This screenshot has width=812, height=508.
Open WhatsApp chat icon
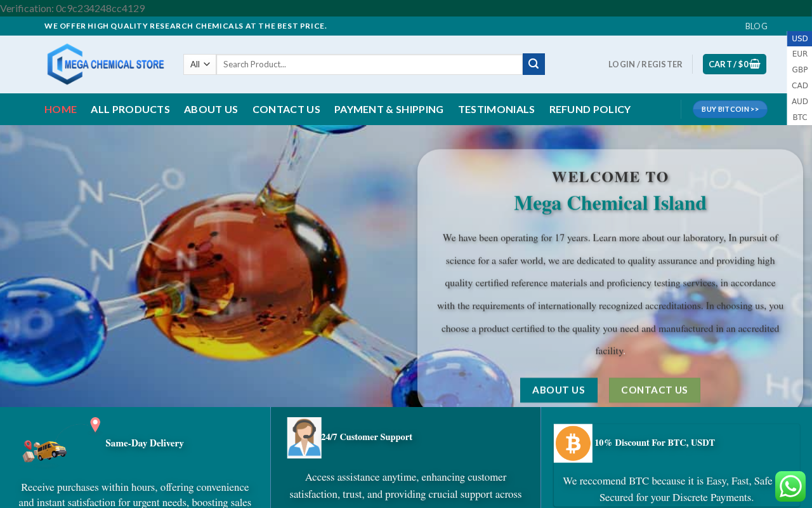pos(790,486)
